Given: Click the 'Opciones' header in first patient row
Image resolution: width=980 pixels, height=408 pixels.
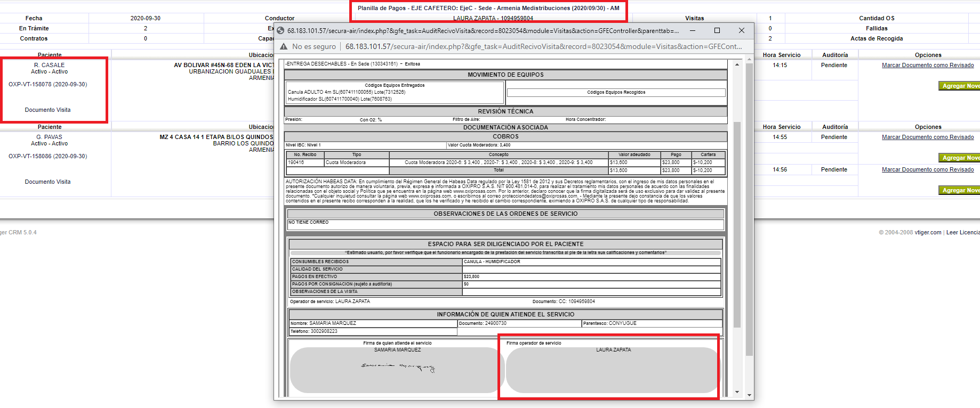Looking at the screenshot, I should [x=928, y=55].
